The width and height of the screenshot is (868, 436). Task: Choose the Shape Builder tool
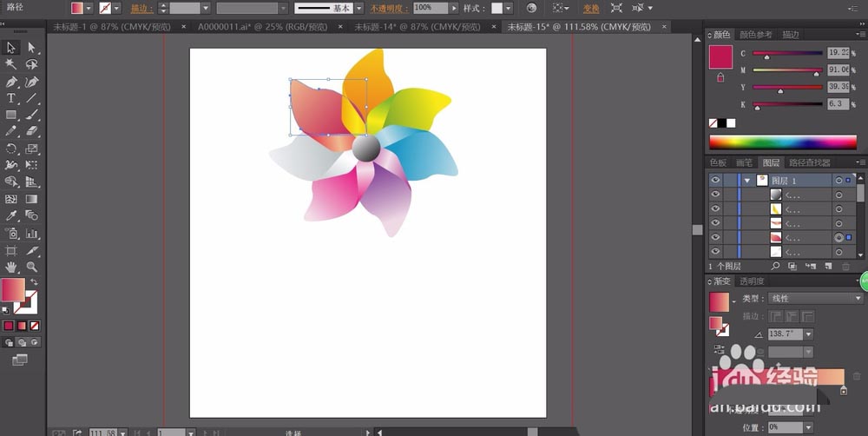point(11,182)
